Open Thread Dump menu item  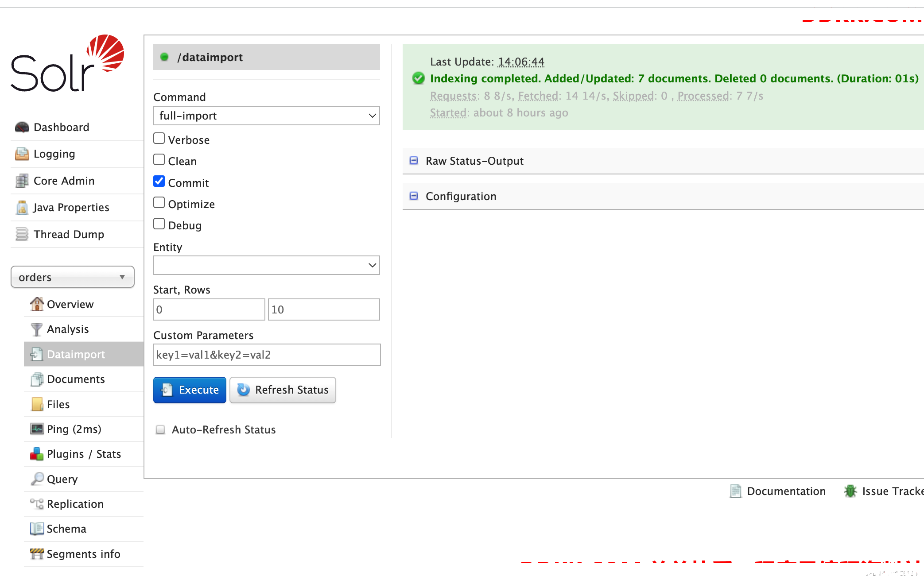[x=69, y=234]
